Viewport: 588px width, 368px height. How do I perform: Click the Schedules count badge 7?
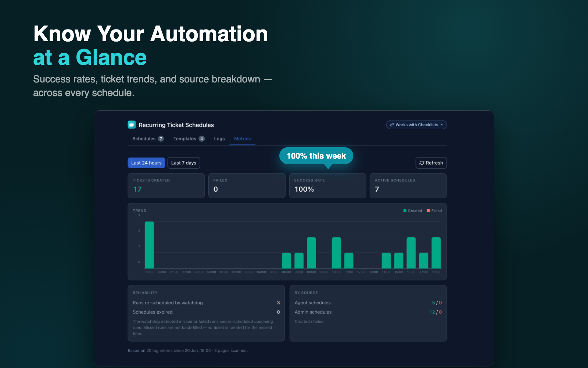[161, 139]
